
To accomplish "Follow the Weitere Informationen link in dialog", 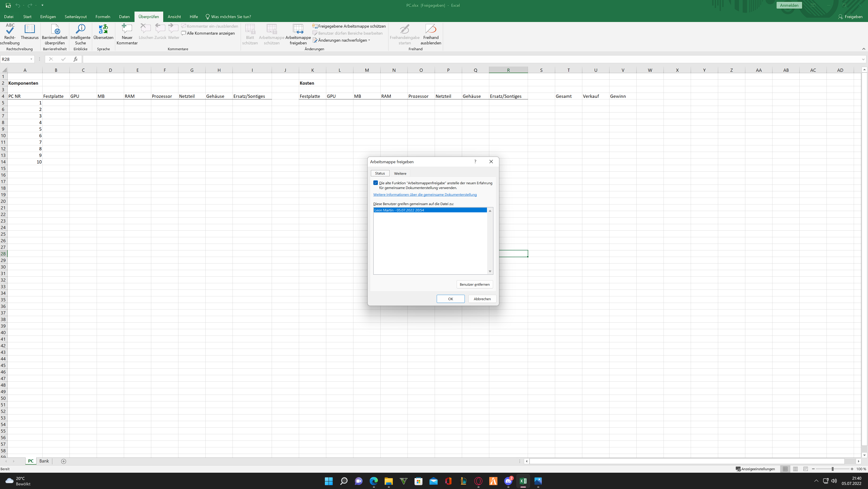I will pyautogui.click(x=424, y=194).
